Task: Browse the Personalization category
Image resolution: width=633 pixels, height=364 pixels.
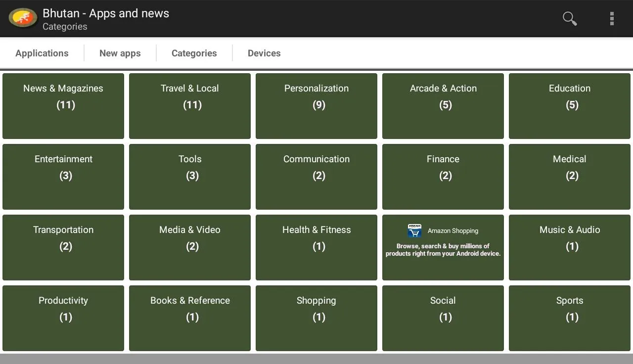Action: coord(316,106)
